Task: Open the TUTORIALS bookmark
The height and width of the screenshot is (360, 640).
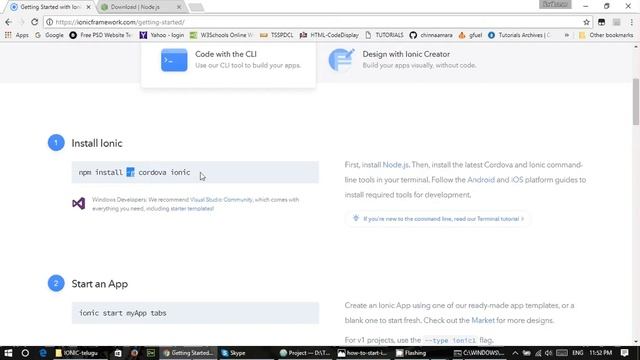Action: (384, 35)
